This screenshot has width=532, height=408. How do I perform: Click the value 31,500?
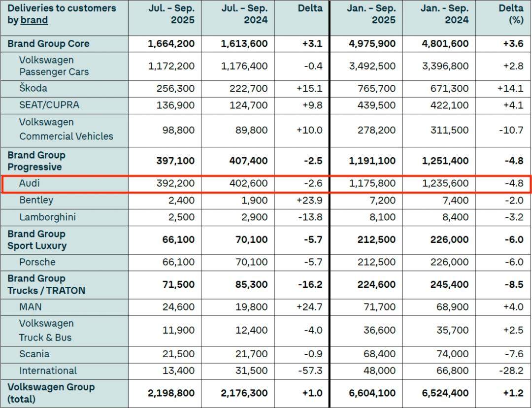(x=251, y=371)
